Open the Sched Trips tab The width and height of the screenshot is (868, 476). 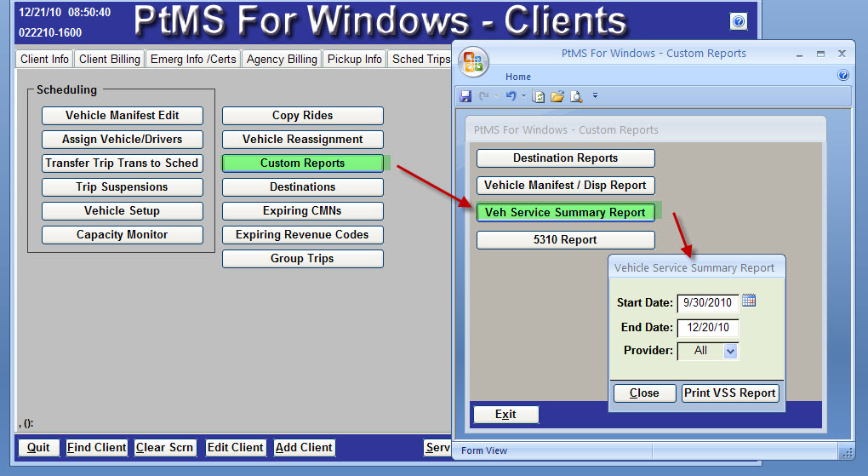(420, 59)
